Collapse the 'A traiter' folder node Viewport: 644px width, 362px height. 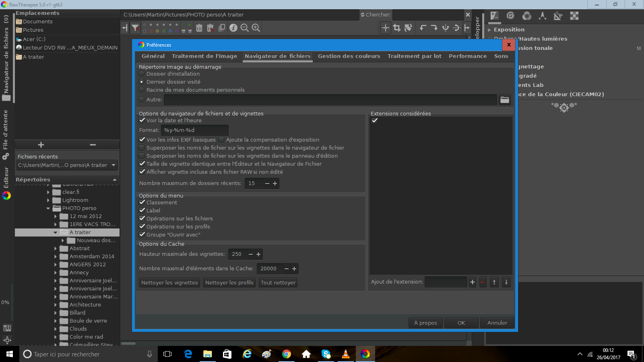(56, 232)
